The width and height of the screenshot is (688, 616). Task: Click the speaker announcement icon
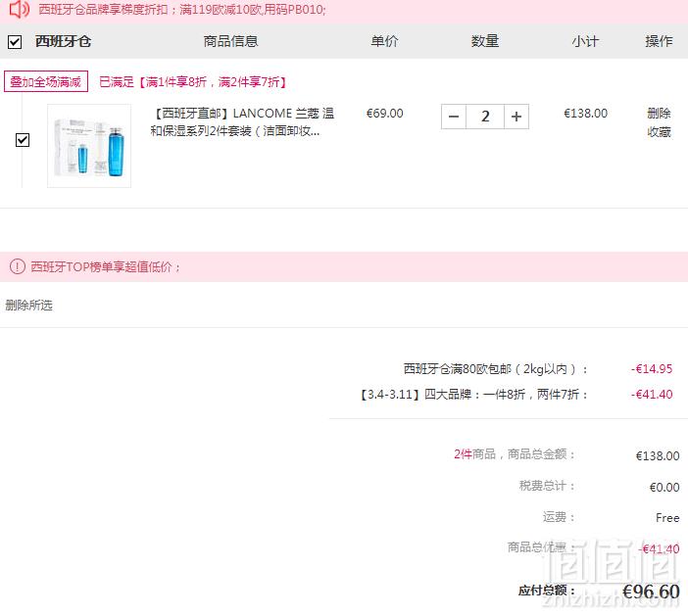(x=20, y=9)
